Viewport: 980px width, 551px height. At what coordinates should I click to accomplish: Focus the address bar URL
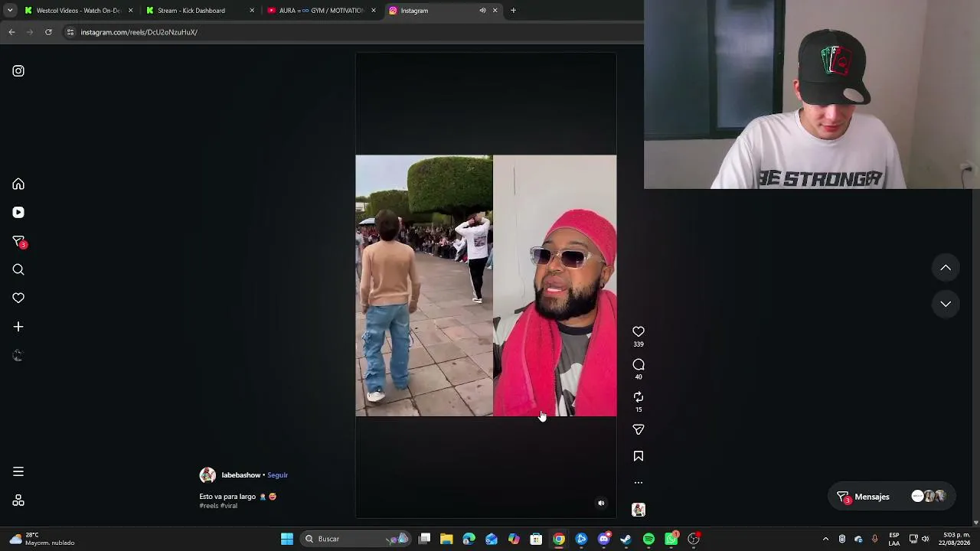click(x=139, y=32)
